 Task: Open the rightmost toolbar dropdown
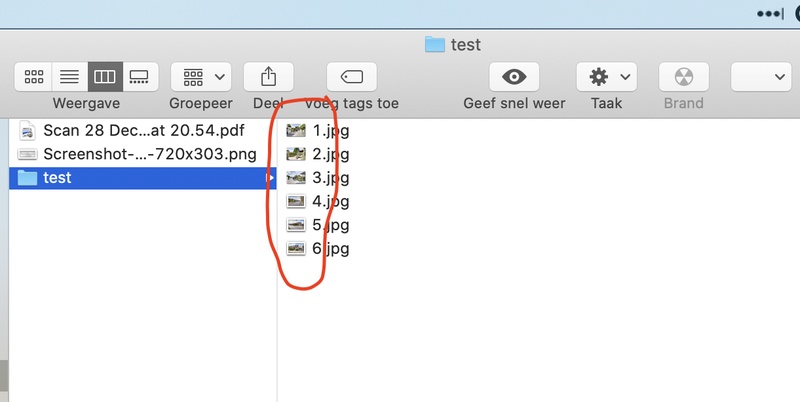point(762,76)
